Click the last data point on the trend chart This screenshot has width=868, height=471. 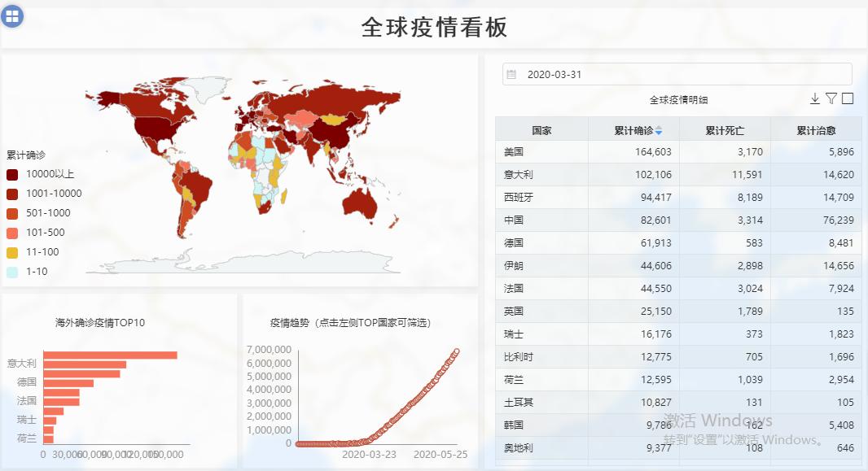pyautogui.click(x=458, y=351)
